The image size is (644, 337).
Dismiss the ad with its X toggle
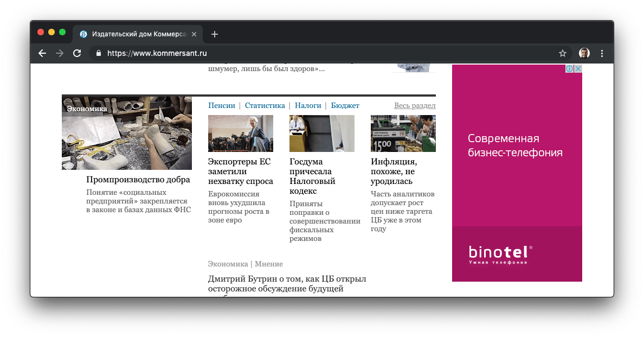578,68
